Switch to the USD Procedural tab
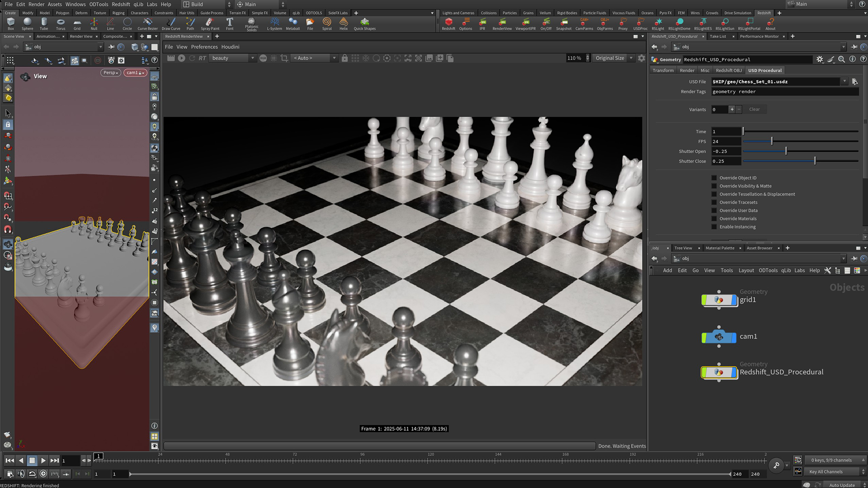This screenshot has width=868, height=488. [765, 70]
